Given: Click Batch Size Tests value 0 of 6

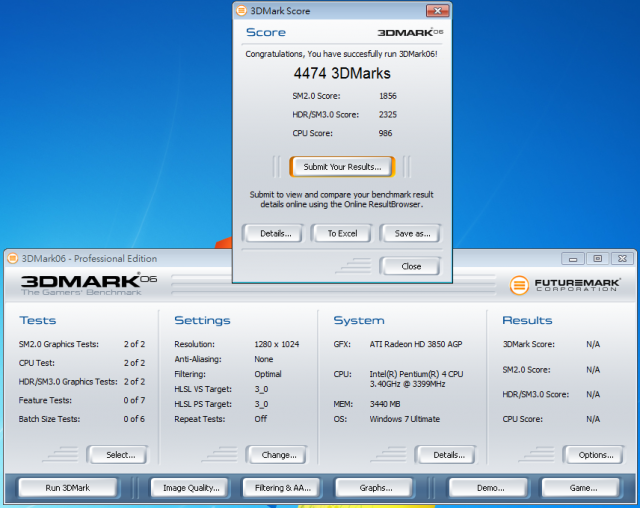Looking at the screenshot, I should pyautogui.click(x=134, y=419).
